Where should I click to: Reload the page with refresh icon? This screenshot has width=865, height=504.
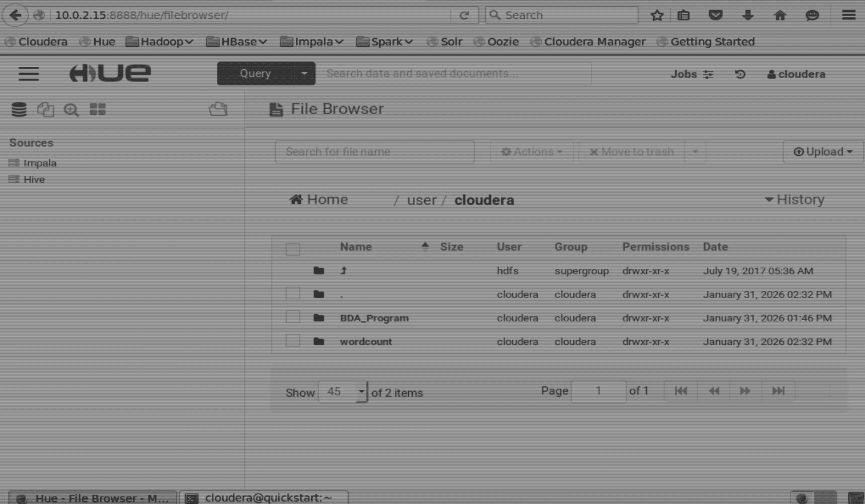(x=464, y=15)
